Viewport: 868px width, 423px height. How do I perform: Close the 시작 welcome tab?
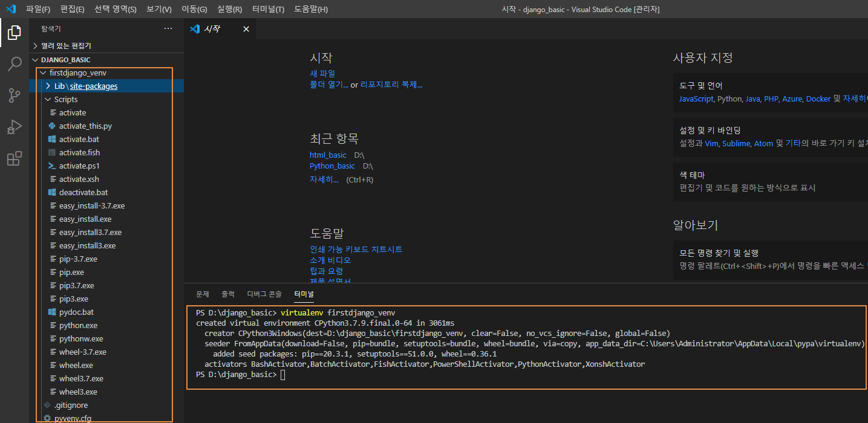pos(246,29)
